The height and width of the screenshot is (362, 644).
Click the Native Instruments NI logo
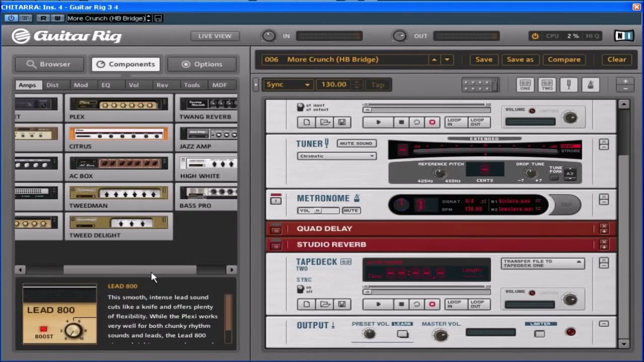tap(624, 36)
